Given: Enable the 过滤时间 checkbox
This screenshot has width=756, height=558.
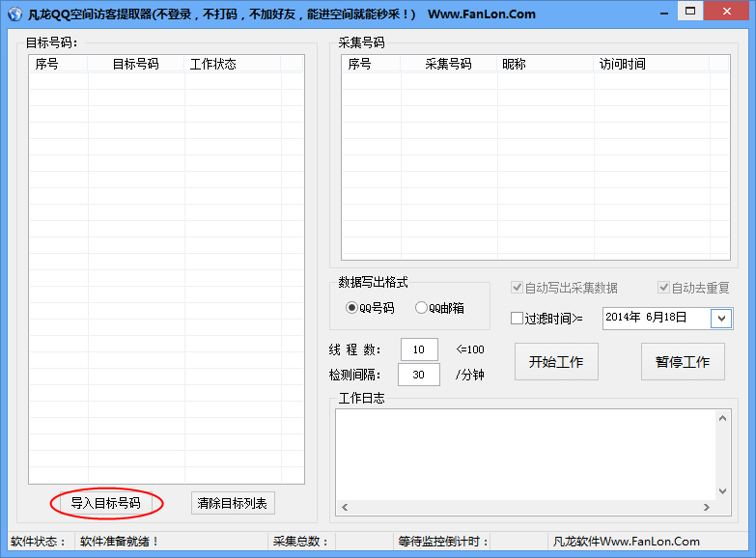Looking at the screenshot, I should tap(517, 318).
